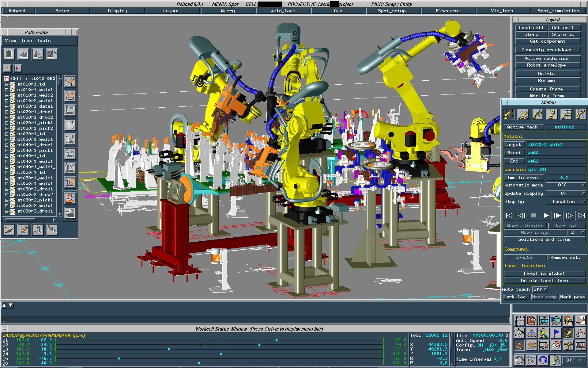Open the Spot_setup menu tab
This screenshot has width=588, height=368.
[x=391, y=11]
